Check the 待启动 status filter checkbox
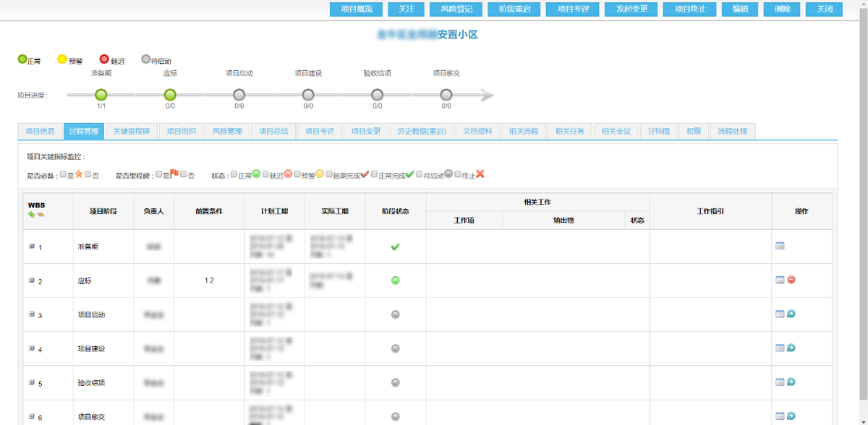The height and width of the screenshot is (425, 868). (x=419, y=174)
